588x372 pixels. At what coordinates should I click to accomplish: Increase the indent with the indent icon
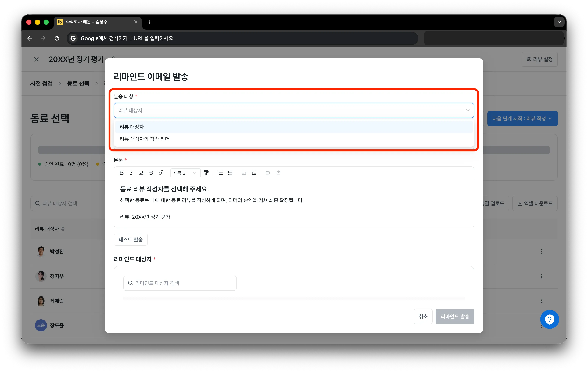pos(254,173)
